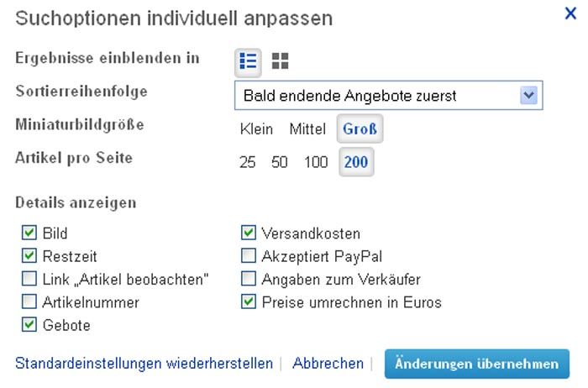The image size is (588, 388).
Task: Select thumbnail size Groß
Action: point(360,129)
